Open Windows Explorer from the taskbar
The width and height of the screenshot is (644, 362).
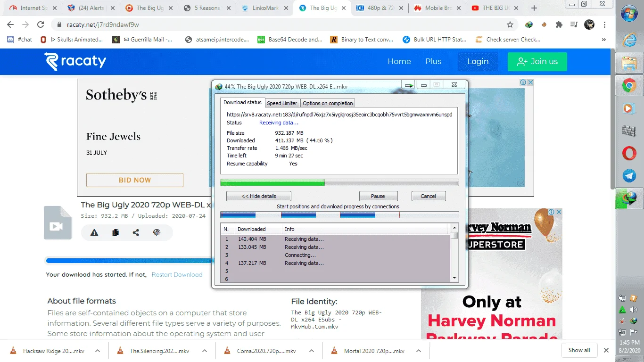point(629,63)
